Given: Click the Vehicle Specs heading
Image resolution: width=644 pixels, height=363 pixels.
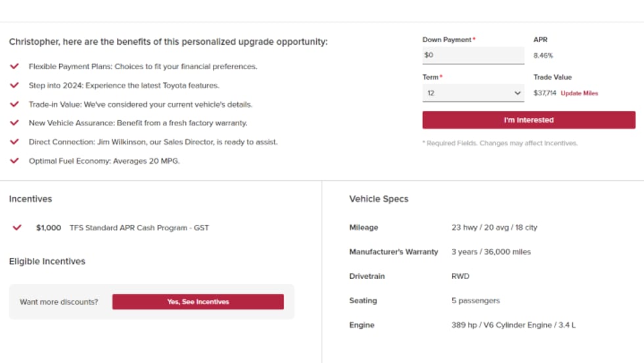Looking at the screenshot, I should coord(379,199).
